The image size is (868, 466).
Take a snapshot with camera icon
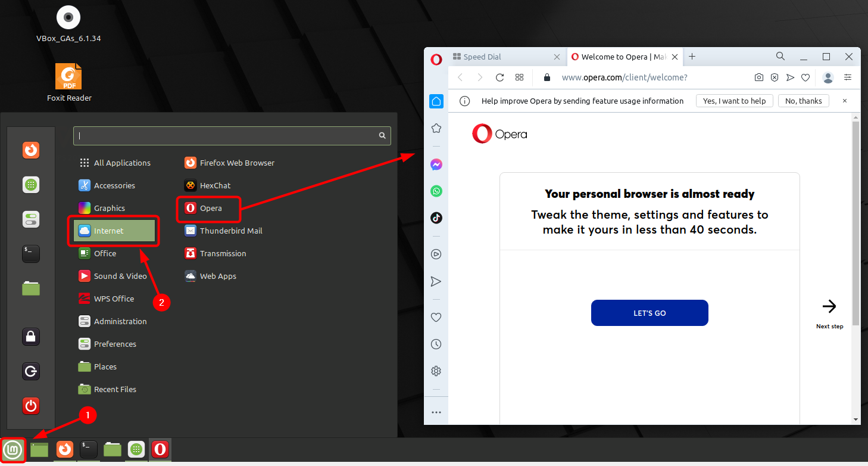point(759,77)
